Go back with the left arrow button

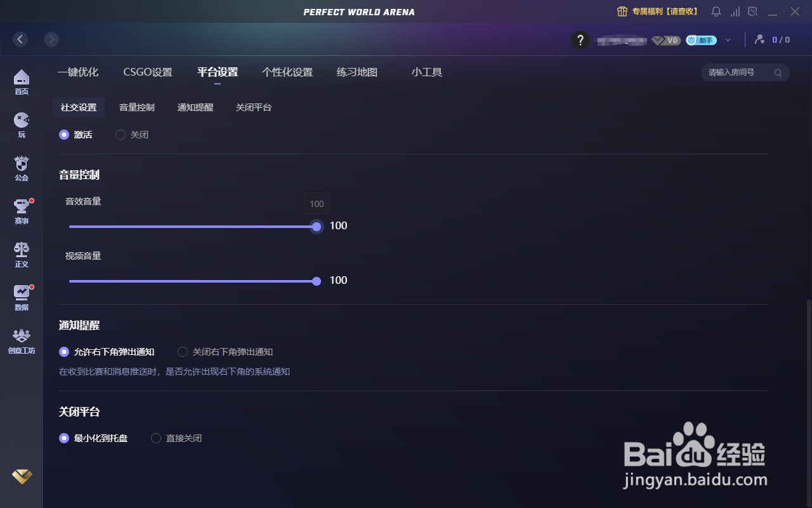click(x=20, y=39)
